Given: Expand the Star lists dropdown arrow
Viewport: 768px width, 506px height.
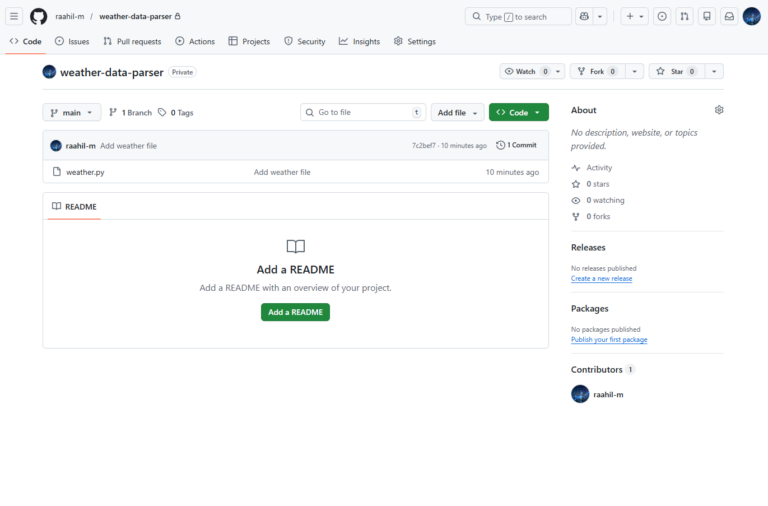Looking at the screenshot, I should (714, 72).
